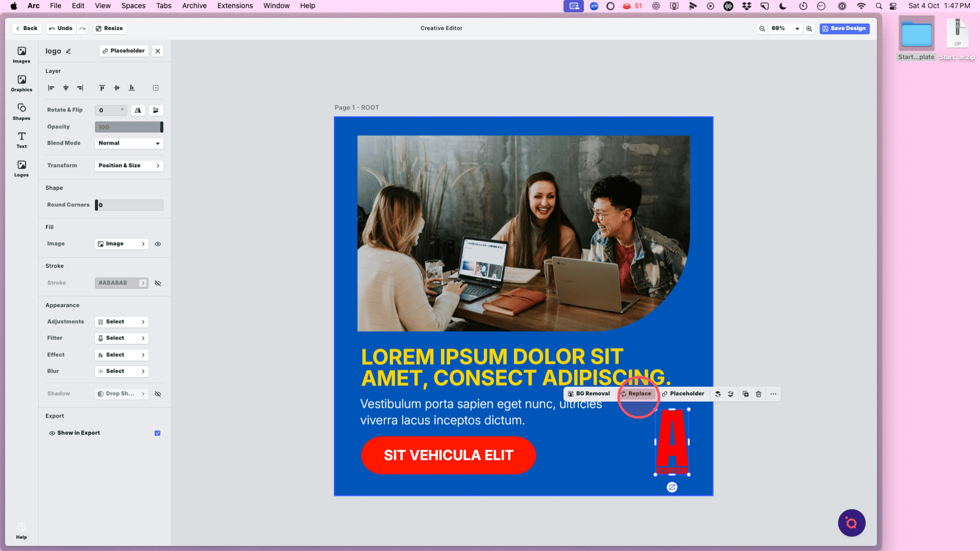Duplicate the selected logo element

click(745, 394)
